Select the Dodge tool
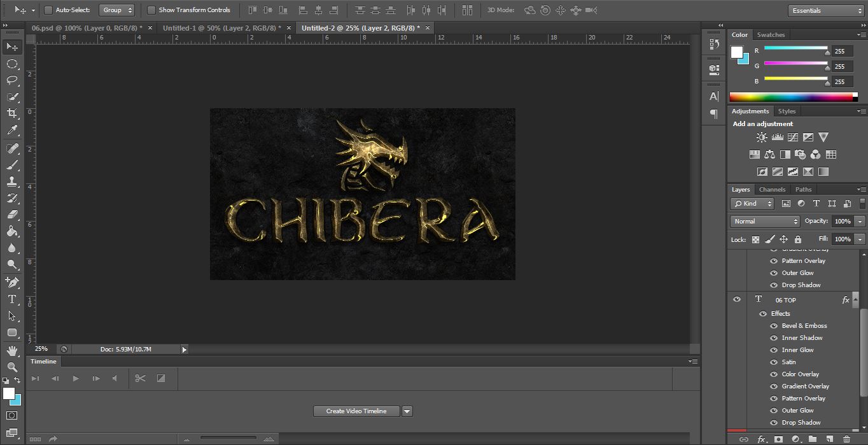868x445 pixels. pyautogui.click(x=12, y=264)
